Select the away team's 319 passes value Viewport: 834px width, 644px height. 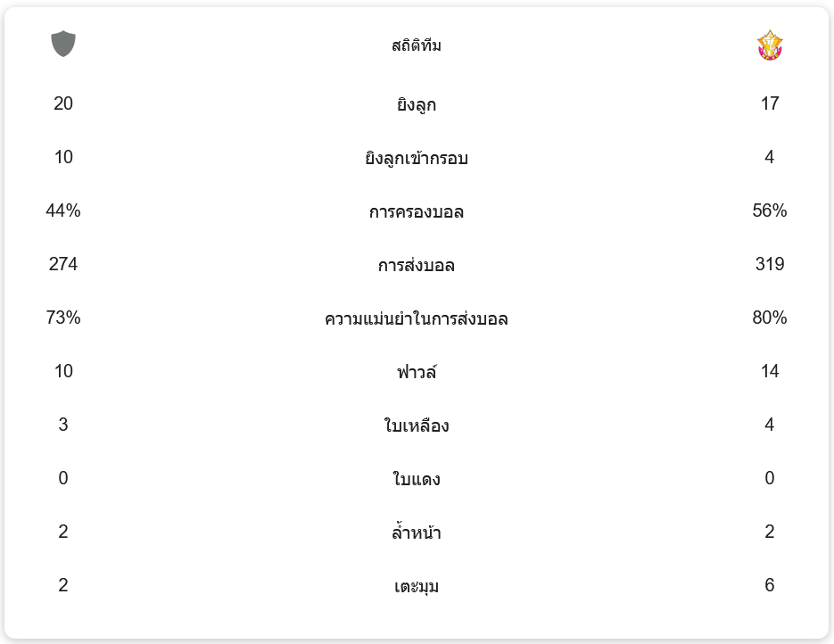[769, 265]
